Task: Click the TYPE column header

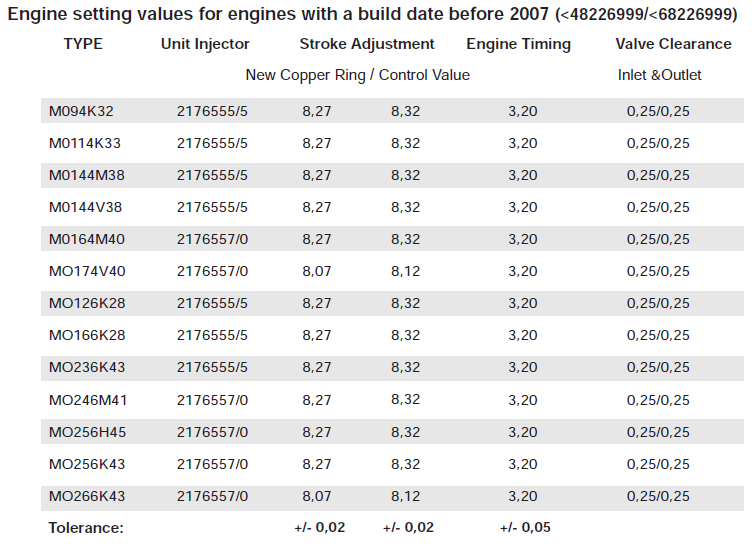Action: (83, 44)
